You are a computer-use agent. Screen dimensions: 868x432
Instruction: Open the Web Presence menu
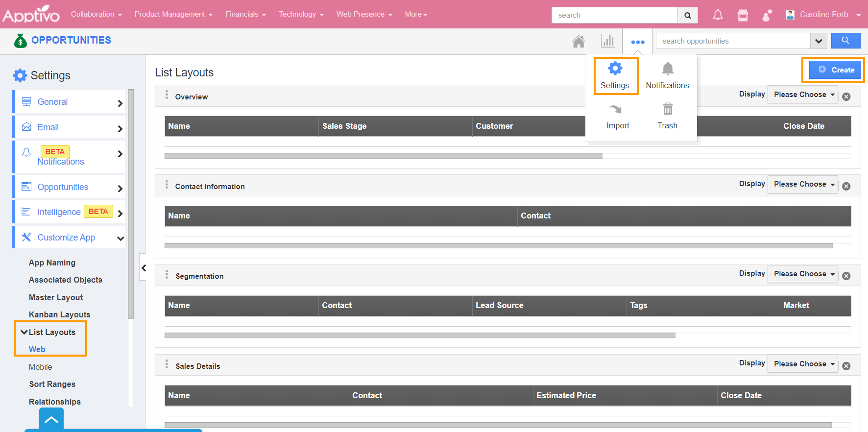[364, 14]
